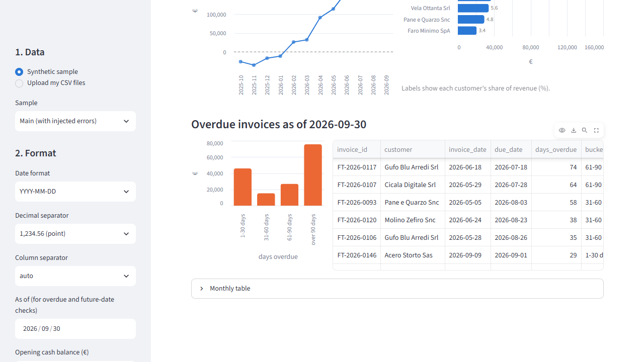Click the Faro Minimo SpA revenue bar

pyautogui.click(x=467, y=31)
